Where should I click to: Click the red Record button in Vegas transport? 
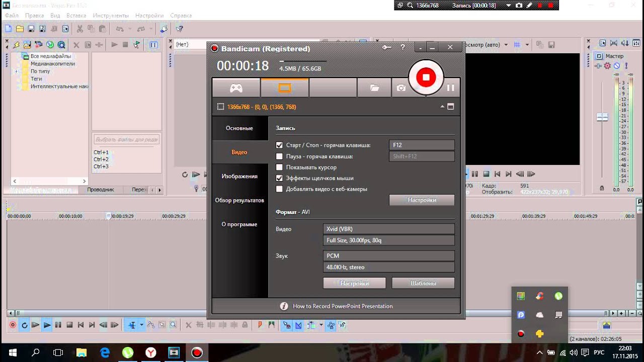point(13,325)
